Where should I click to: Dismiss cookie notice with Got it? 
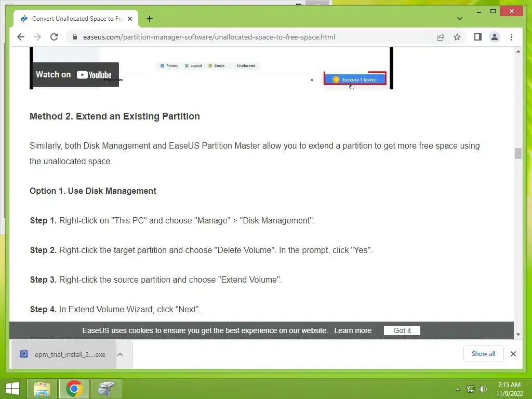402,330
